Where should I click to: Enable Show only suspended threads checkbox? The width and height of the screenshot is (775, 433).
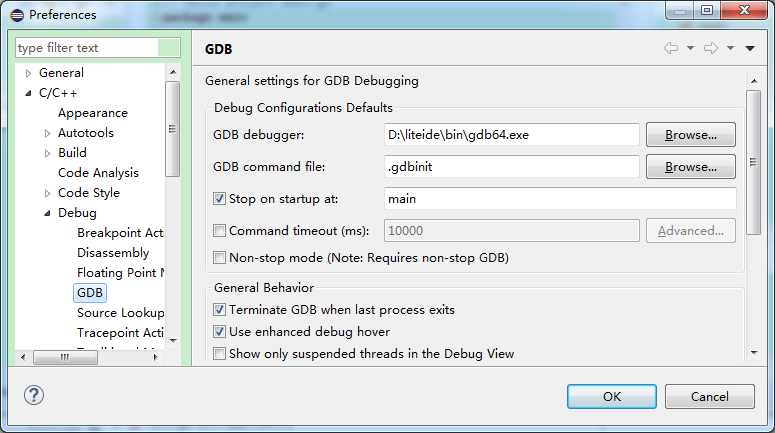pos(219,353)
